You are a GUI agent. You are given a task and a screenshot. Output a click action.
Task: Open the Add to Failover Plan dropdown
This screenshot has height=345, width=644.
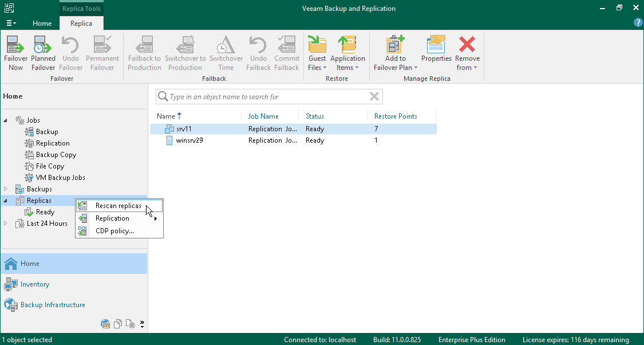pyautogui.click(x=395, y=53)
